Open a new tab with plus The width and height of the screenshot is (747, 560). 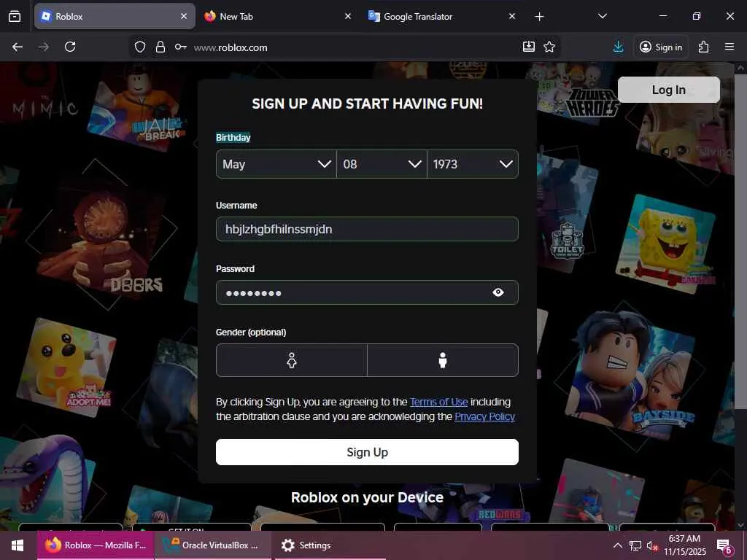click(539, 17)
